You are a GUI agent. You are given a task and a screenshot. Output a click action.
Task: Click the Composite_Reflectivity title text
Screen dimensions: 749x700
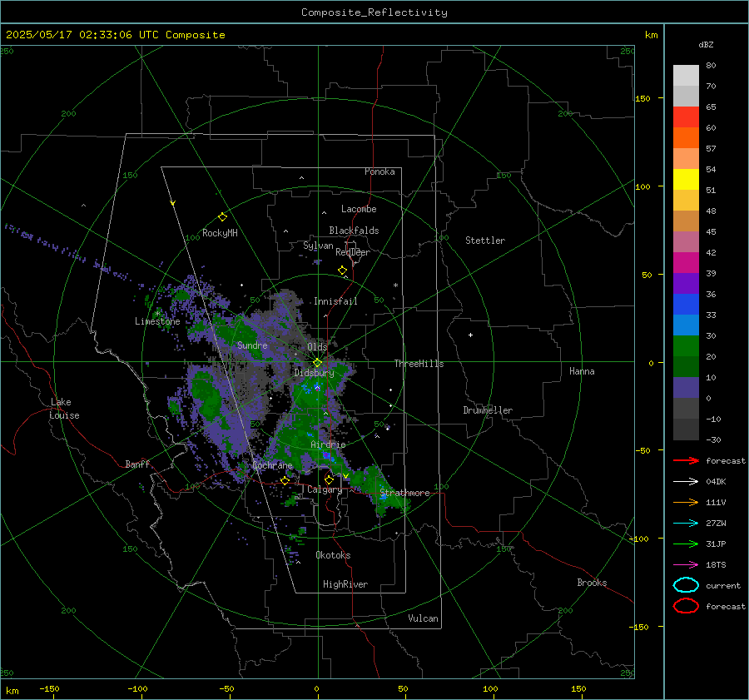pos(374,12)
